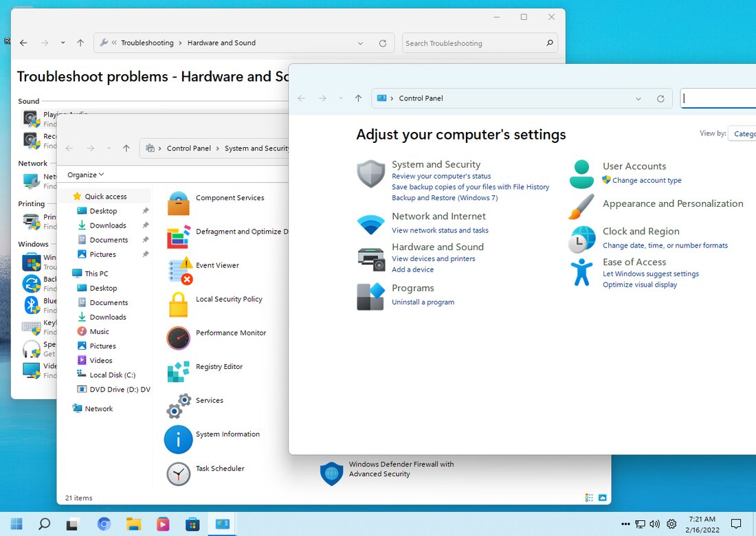Open Appearance and Personalization brush icon
Viewport: 756px width, 536px height.
[581, 207]
